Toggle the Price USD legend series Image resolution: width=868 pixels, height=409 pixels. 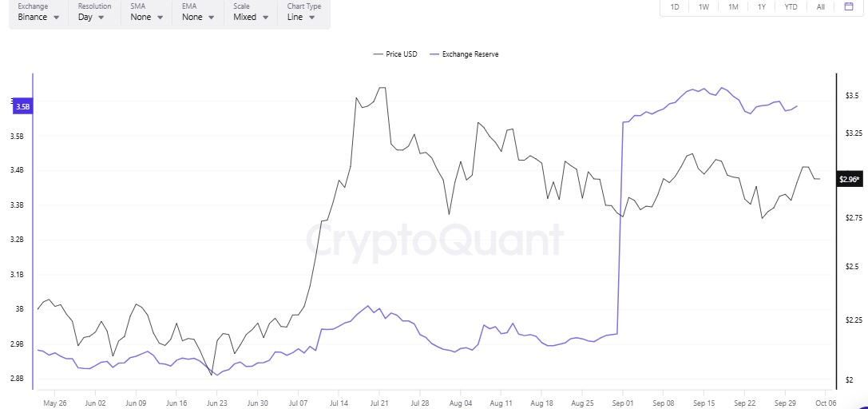tap(395, 54)
